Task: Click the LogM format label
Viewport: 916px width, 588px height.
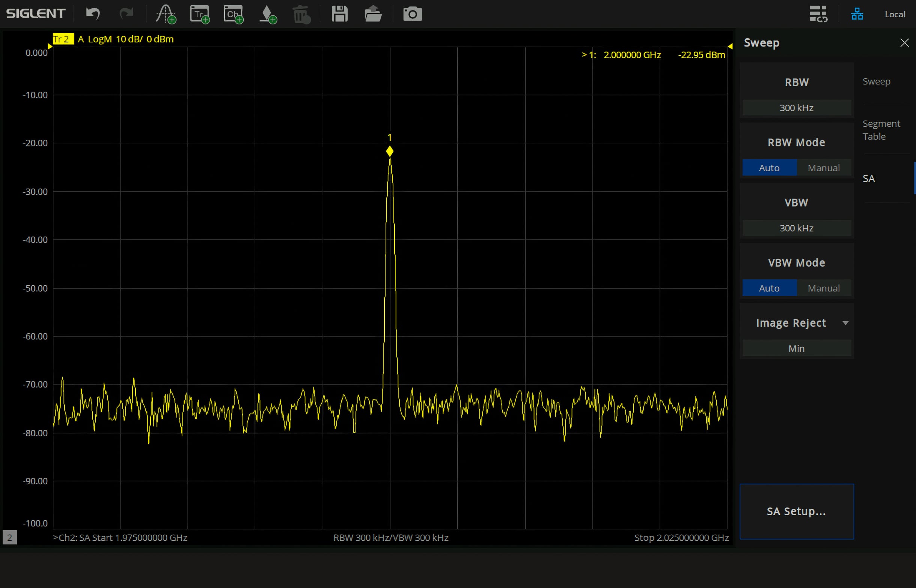Action: click(x=99, y=39)
